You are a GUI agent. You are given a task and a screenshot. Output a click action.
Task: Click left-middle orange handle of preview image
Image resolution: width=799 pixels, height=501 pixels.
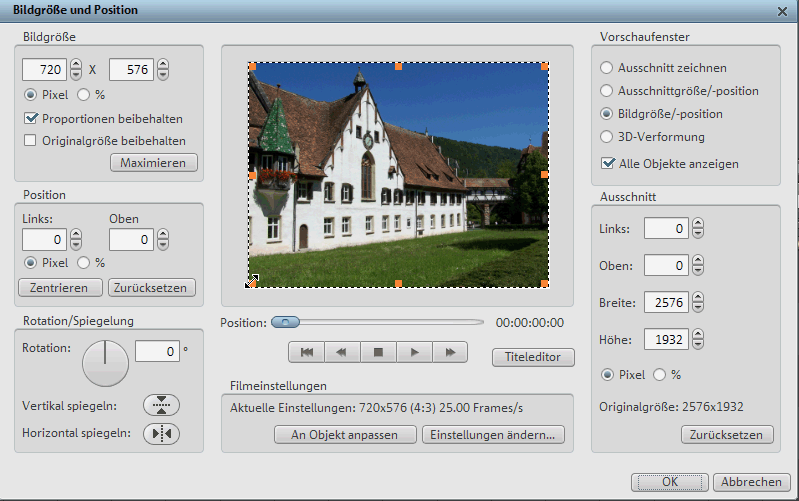coord(252,175)
